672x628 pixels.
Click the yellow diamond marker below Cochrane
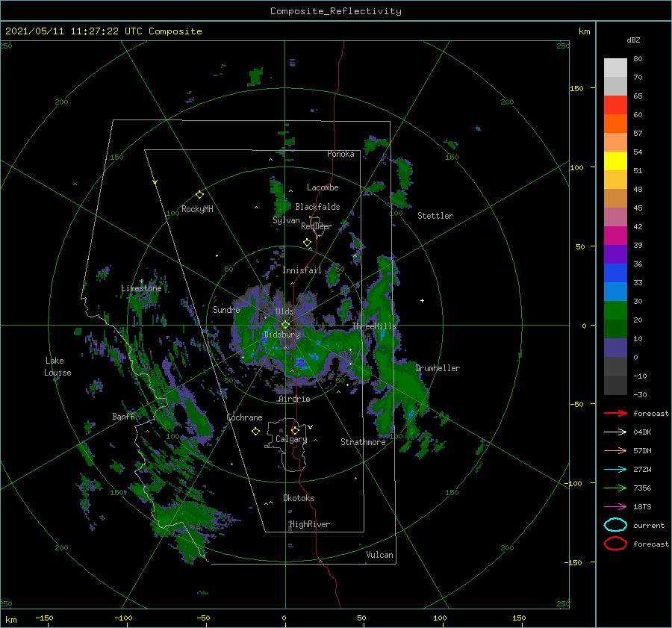pos(255,432)
